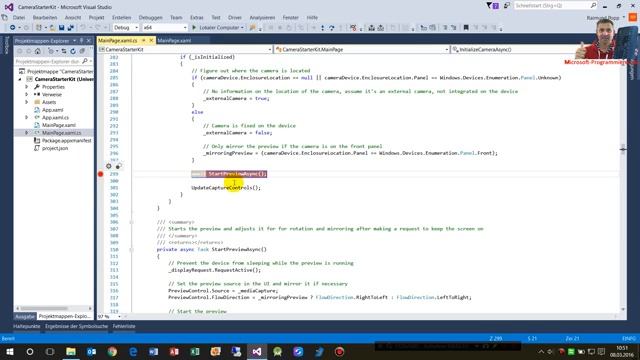
Task: Open the Analysieren menu
Action: (x=262, y=18)
